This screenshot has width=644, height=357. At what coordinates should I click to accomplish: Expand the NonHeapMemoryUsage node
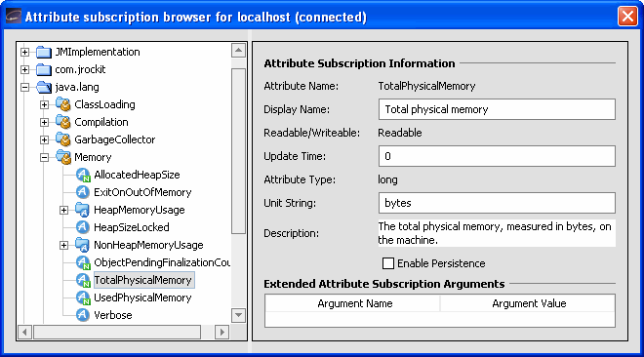tap(63, 245)
